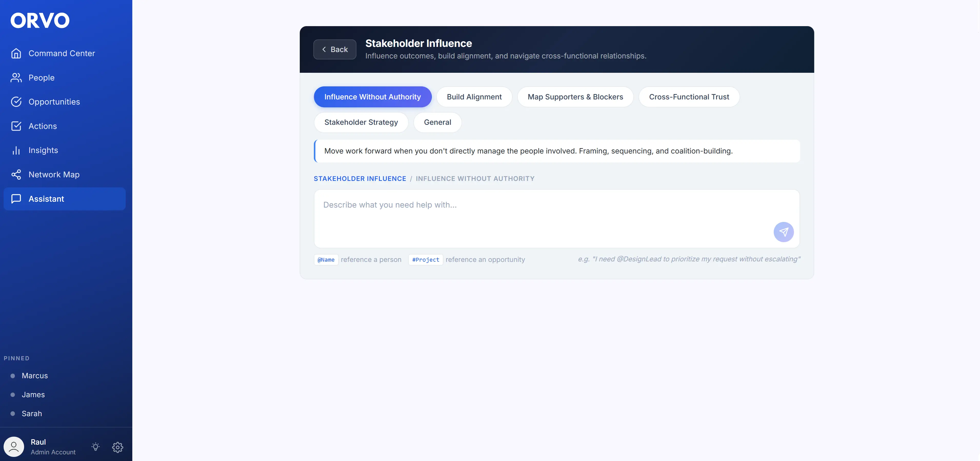
Task: Open the Actions section
Action: pyautogui.click(x=43, y=126)
